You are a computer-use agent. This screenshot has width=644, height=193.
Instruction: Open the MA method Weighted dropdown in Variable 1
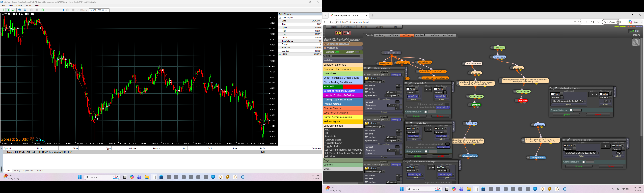[x=393, y=92]
